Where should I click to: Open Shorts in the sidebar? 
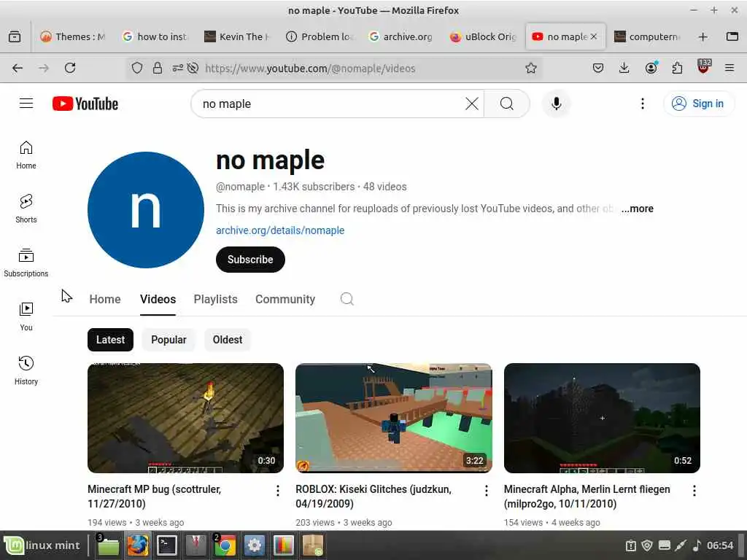pyautogui.click(x=26, y=209)
